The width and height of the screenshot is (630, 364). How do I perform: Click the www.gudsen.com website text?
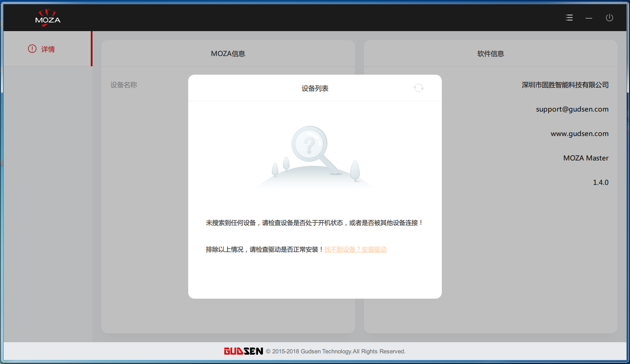click(x=580, y=134)
